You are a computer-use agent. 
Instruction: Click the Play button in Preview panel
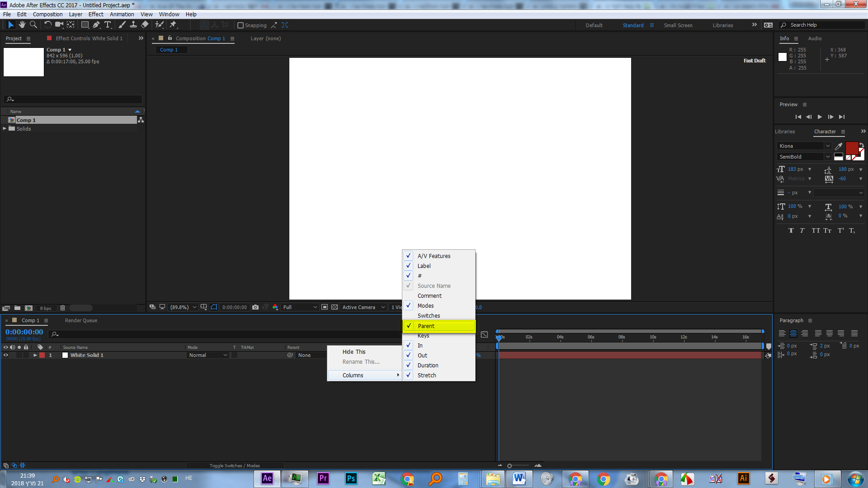pyautogui.click(x=820, y=117)
